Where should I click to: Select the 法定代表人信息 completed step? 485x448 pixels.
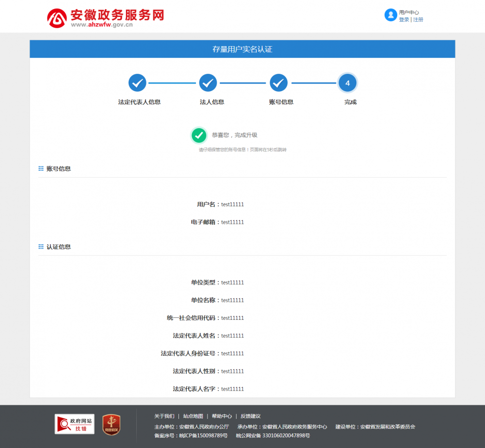[x=137, y=83]
